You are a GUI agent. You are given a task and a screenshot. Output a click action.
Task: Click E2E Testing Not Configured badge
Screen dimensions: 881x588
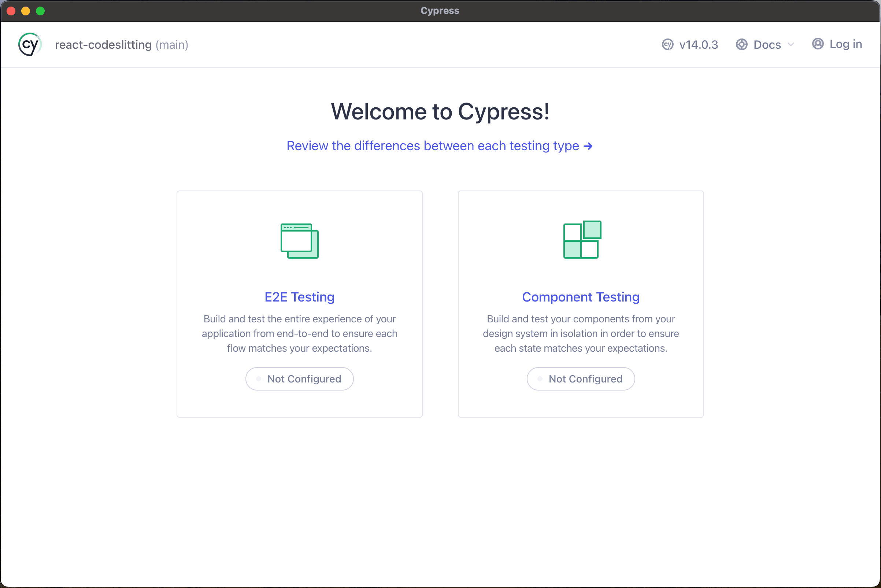pos(300,379)
